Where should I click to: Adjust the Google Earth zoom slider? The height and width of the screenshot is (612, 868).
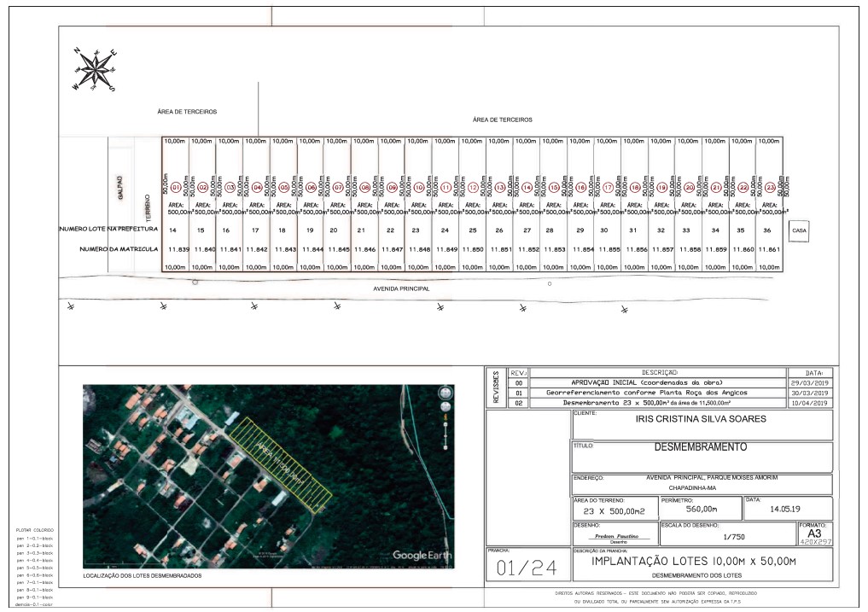[x=446, y=436]
